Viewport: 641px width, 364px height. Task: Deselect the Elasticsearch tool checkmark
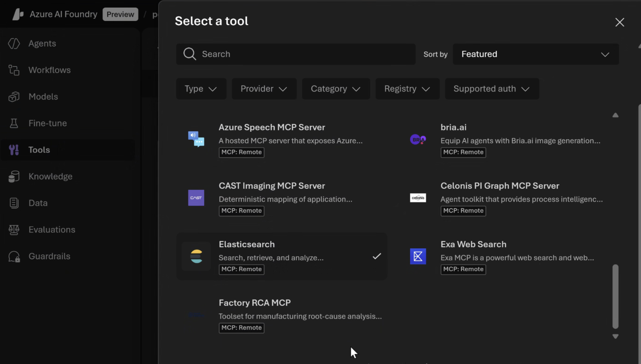click(377, 256)
